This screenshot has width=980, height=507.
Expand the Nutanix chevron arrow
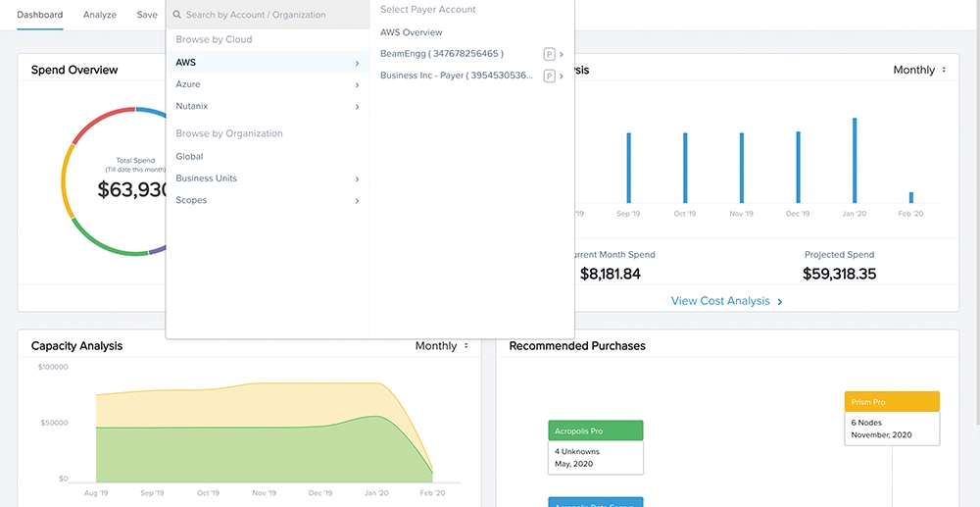357,107
